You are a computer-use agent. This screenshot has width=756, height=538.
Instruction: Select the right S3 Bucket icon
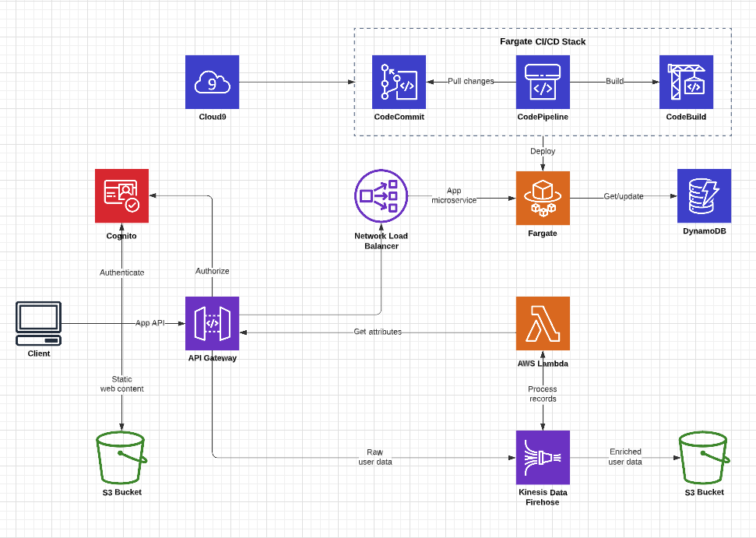pyautogui.click(x=703, y=459)
